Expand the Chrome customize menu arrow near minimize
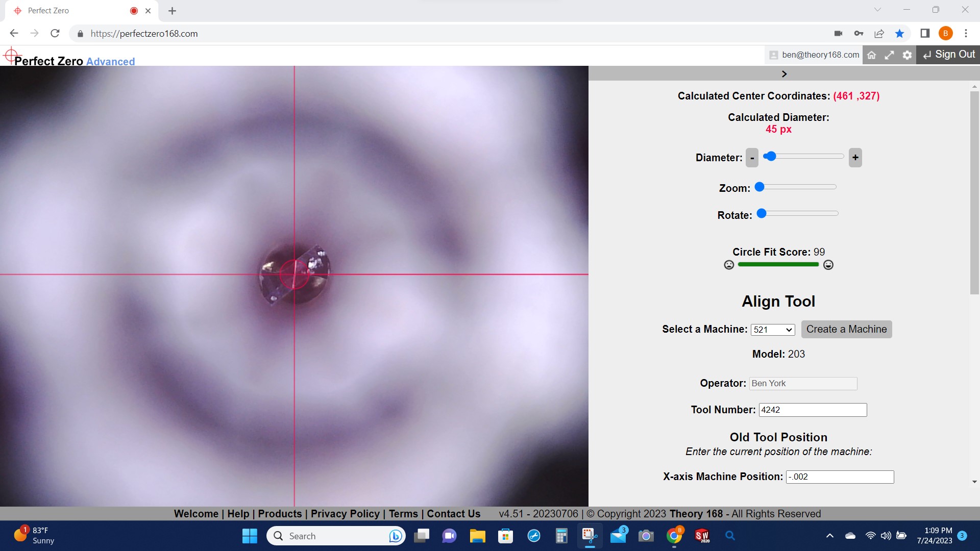Image resolution: width=980 pixels, height=551 pixels. pos(877,9)
